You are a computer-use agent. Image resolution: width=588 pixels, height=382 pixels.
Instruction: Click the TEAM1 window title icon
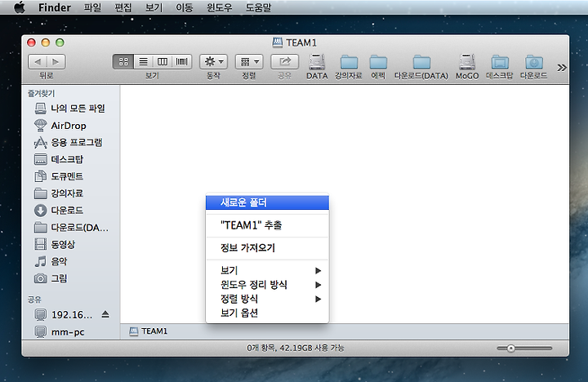tap(277, 42)
